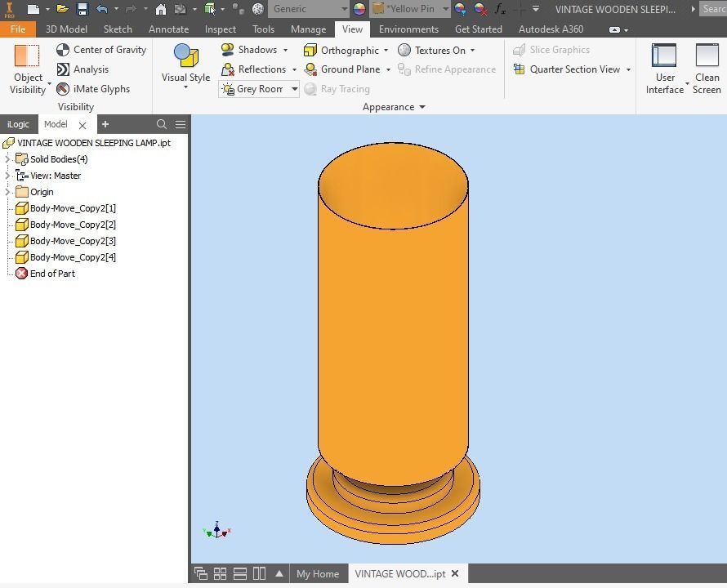
Task: Click the Home view icon
Action: click(160, 9)
